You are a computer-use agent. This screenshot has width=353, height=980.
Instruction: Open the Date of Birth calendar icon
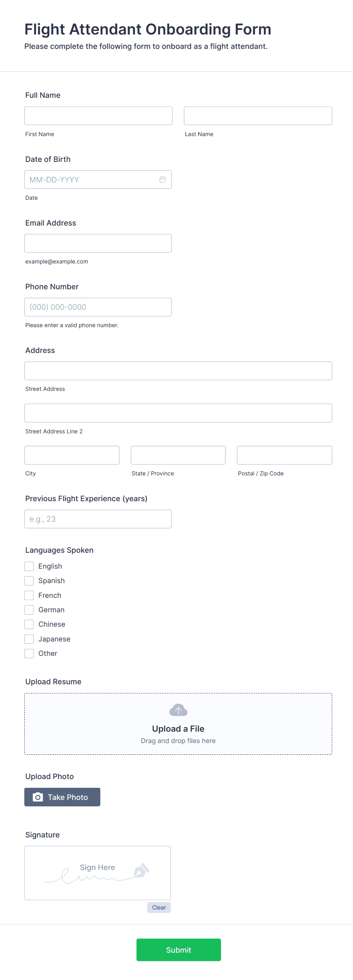click(162, 180)
